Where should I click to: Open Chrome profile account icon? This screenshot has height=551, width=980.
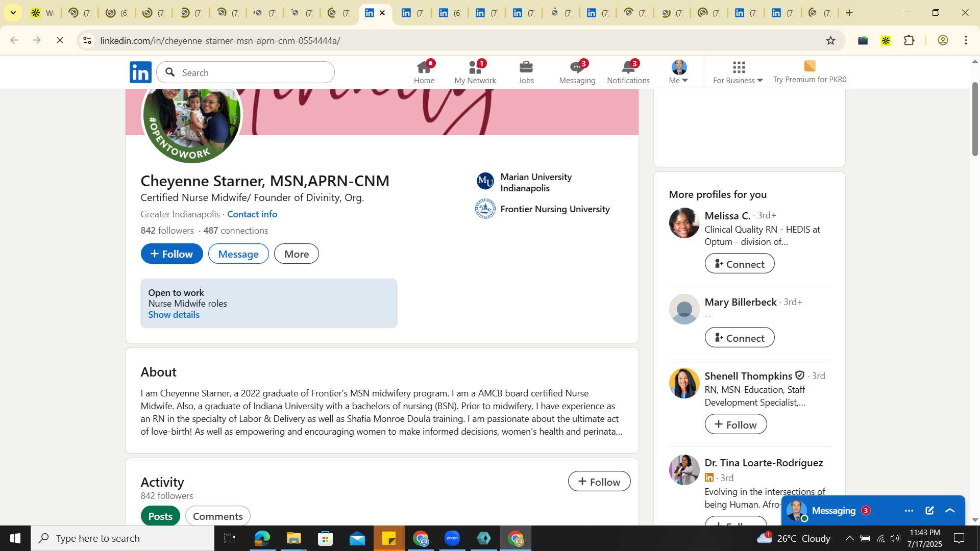point(943,40)
